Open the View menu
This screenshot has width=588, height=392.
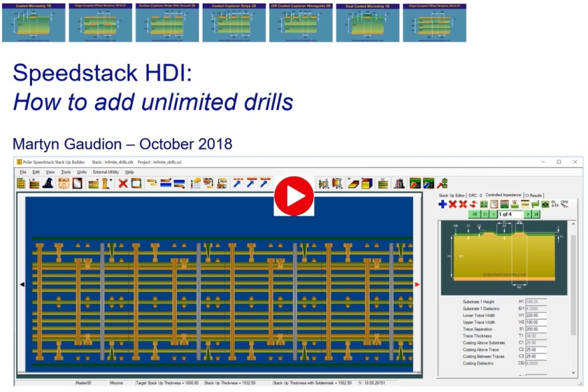(50, 172)
